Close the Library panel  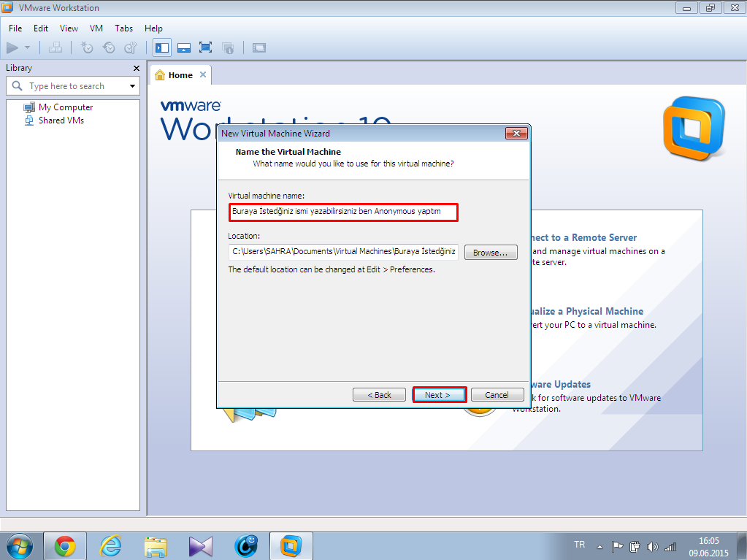(x=137, y=68)
